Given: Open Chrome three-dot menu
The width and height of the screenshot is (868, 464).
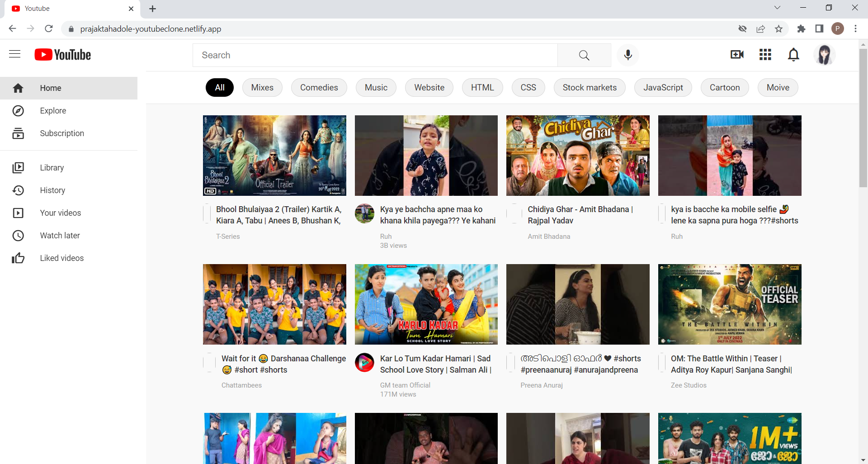Looking at the screenshot, I should (855, 29).
